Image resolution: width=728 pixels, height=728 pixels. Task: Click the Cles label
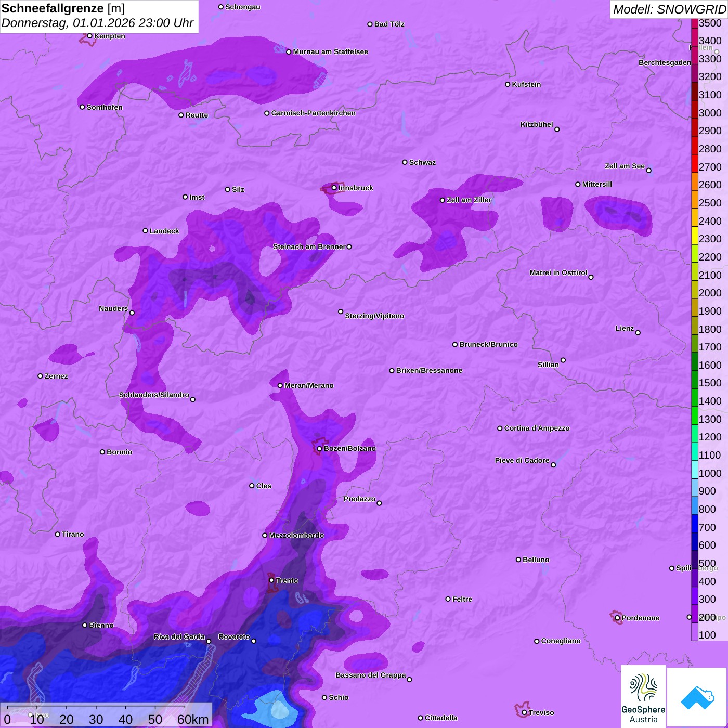264,486
